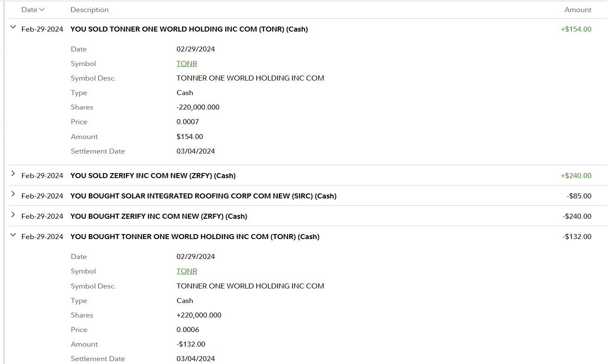Screen dimensions: 607x364
Task: Select YOU SOLD ZERIFY INC description
Action: pyautogui.click(x=153, y=176)
